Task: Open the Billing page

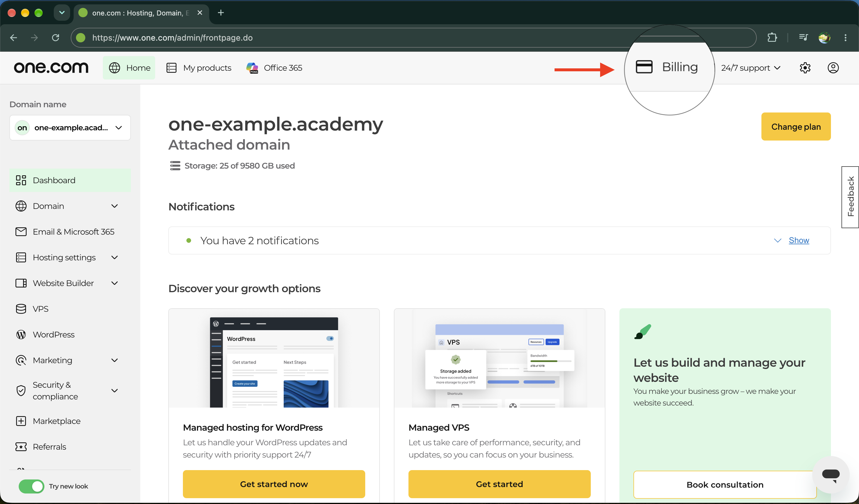Action: click(x=667, y=67)
